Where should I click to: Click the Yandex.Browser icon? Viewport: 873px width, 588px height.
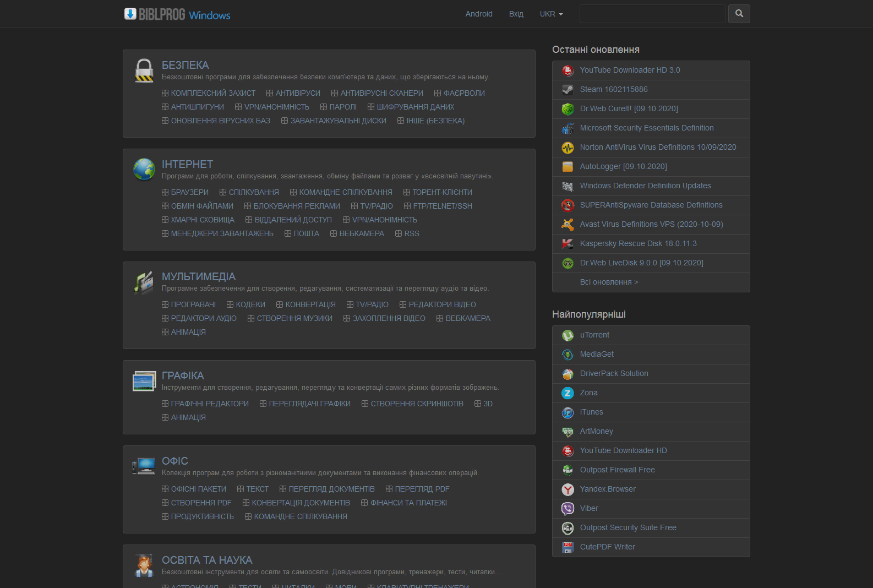click(568, 489)
